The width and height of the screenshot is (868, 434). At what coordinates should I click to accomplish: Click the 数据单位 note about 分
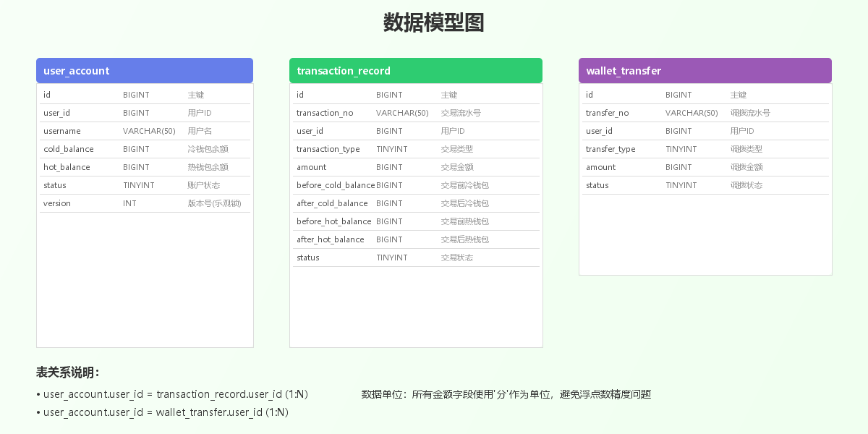[x=506, y=394]
